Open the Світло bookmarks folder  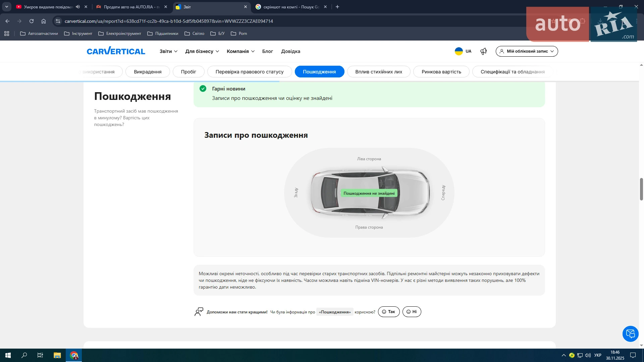coord(195,34)
